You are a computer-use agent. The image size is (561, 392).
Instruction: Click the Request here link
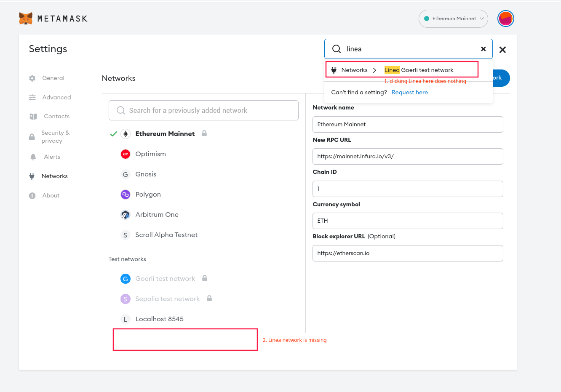tap(410, 92)
